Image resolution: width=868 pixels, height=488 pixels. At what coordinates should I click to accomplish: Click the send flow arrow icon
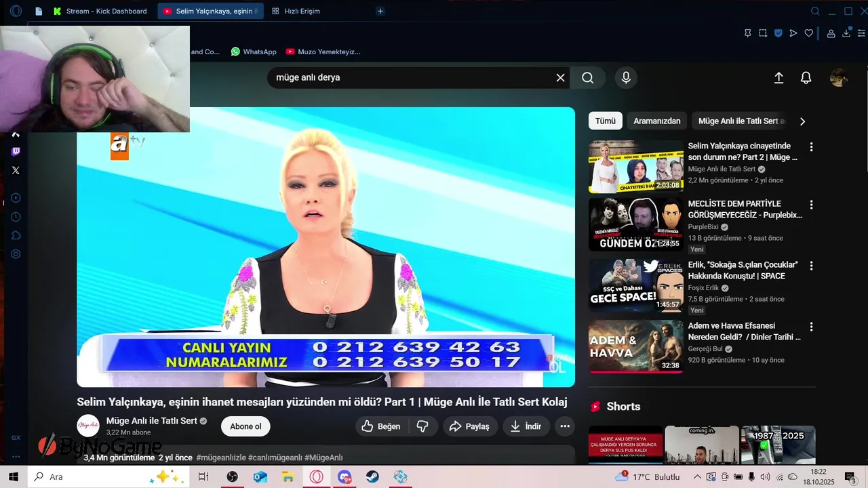pos(793,33)
